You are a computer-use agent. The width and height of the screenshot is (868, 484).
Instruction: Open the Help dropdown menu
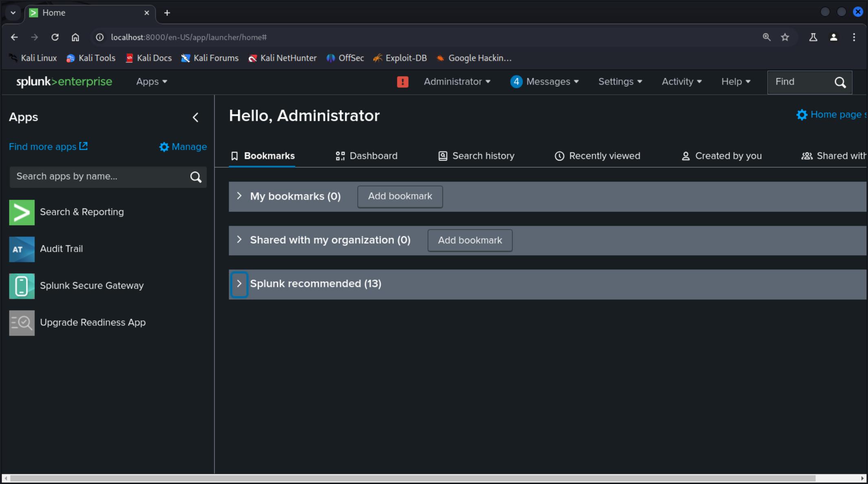click(736, 82)
